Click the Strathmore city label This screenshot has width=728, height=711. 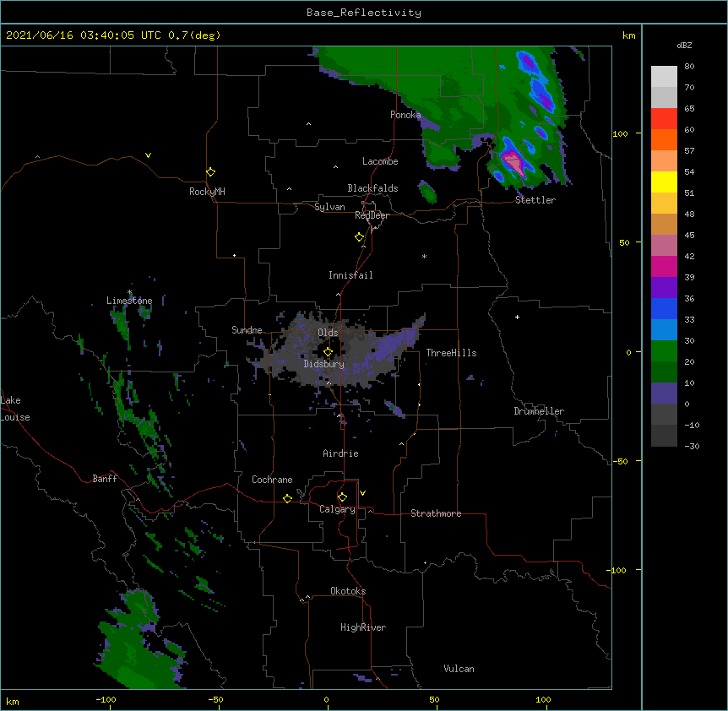(436, 513)
